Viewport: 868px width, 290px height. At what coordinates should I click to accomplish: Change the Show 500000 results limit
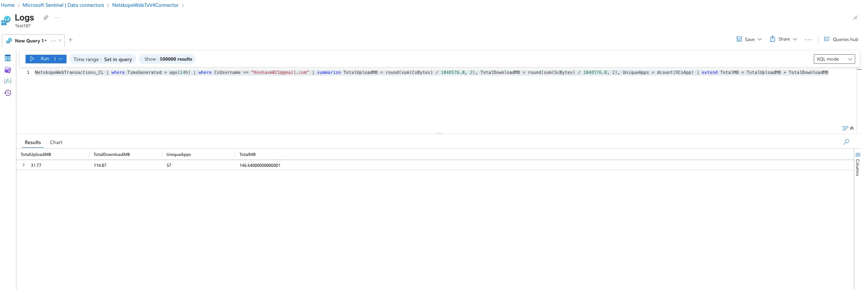click(x=168, y=59)
